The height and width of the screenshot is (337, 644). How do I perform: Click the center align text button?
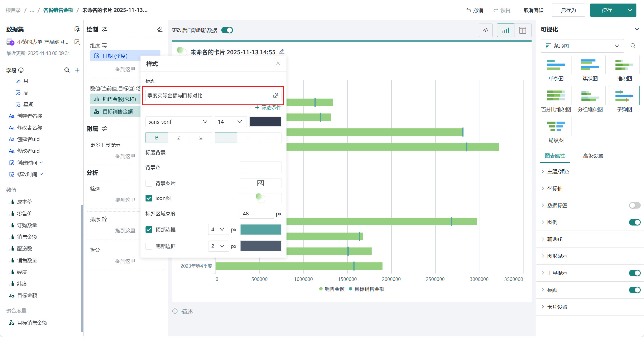point(248,138)
